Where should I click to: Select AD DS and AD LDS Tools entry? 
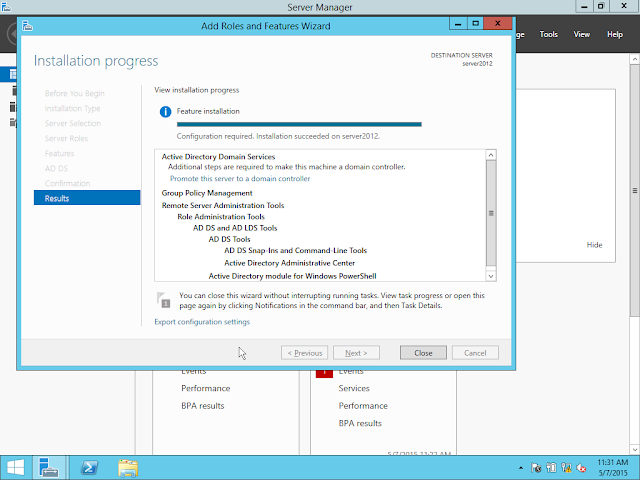point(235,228)
